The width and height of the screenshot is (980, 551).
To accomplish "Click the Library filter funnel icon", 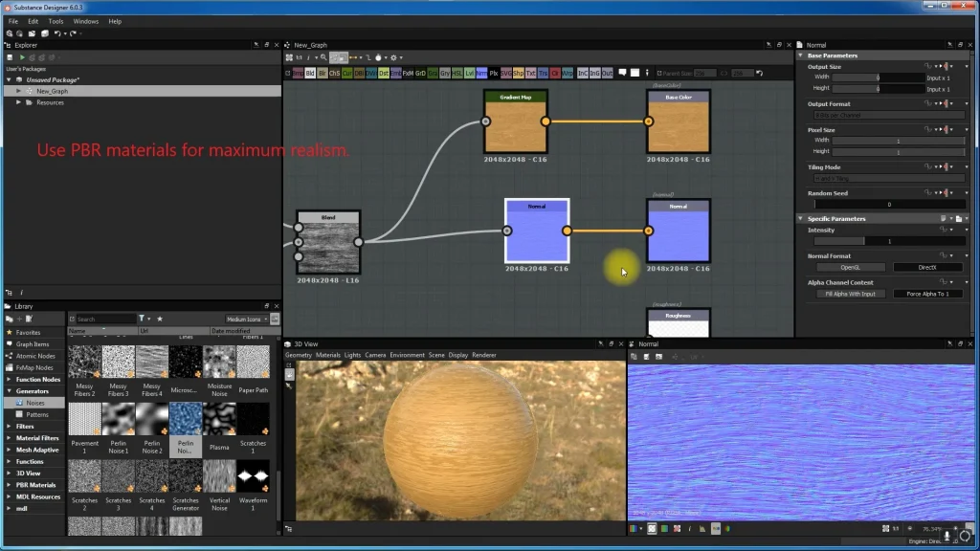I will tap(142, 319).
